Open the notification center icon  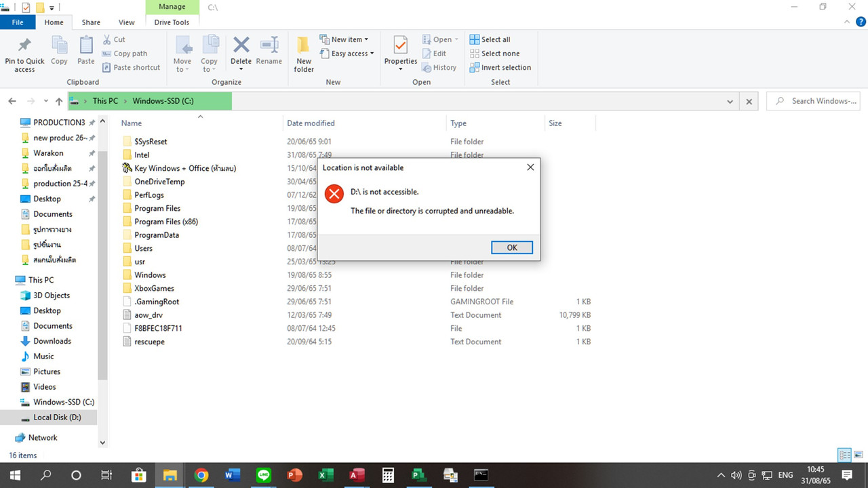847,475
